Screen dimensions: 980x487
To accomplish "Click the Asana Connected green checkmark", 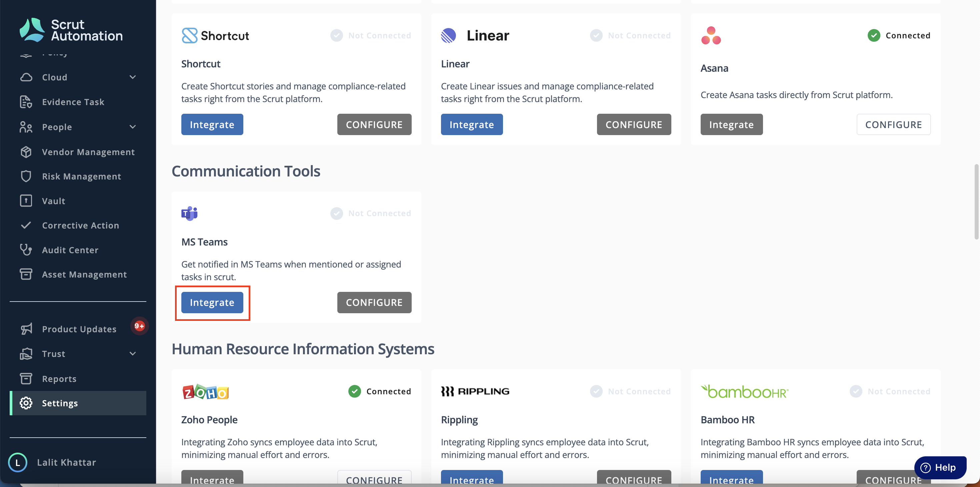I will [874, 35].
